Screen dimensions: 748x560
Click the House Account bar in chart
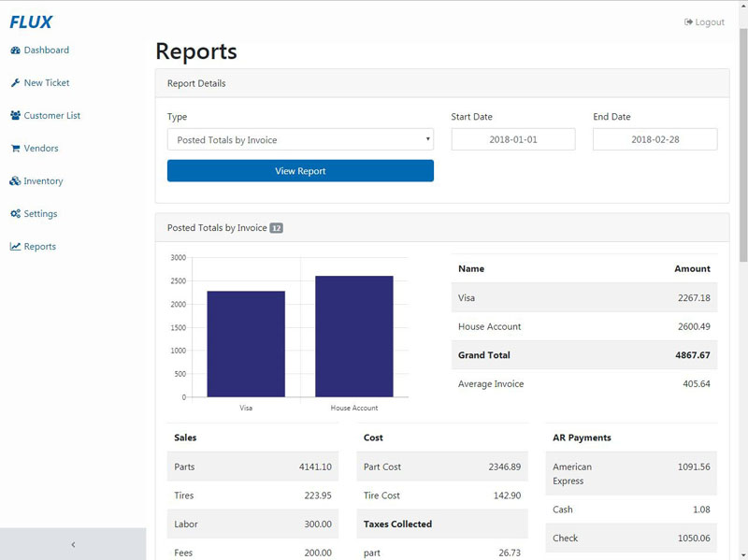(x=353, y=337)
